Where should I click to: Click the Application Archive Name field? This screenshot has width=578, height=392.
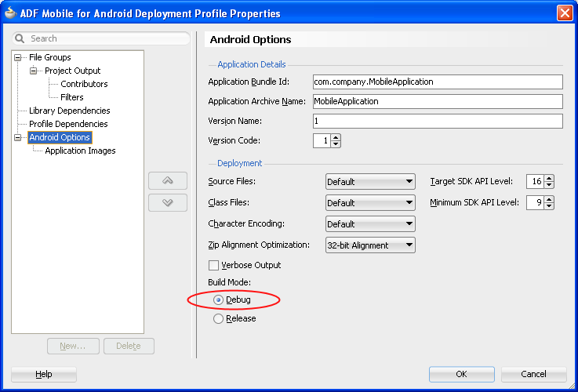[438, 101]
